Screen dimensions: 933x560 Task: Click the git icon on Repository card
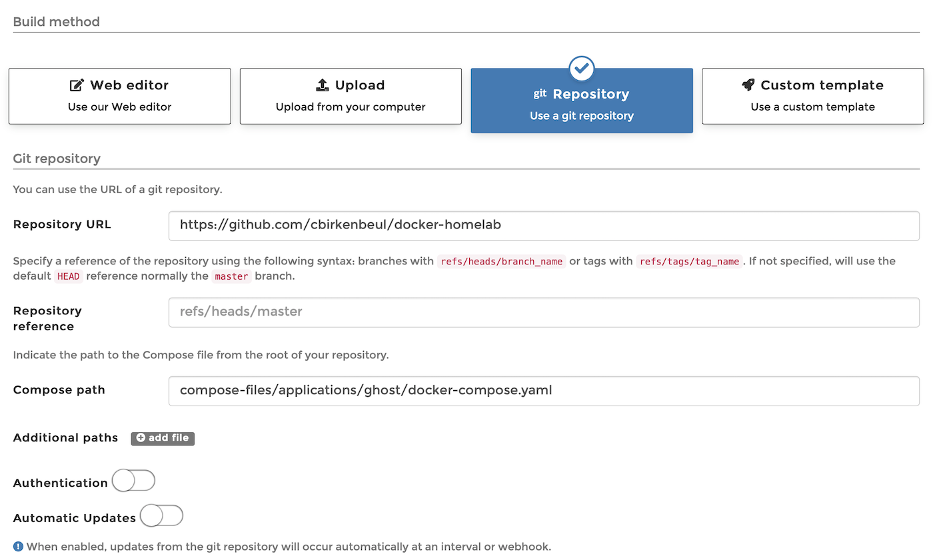(539, 94)
